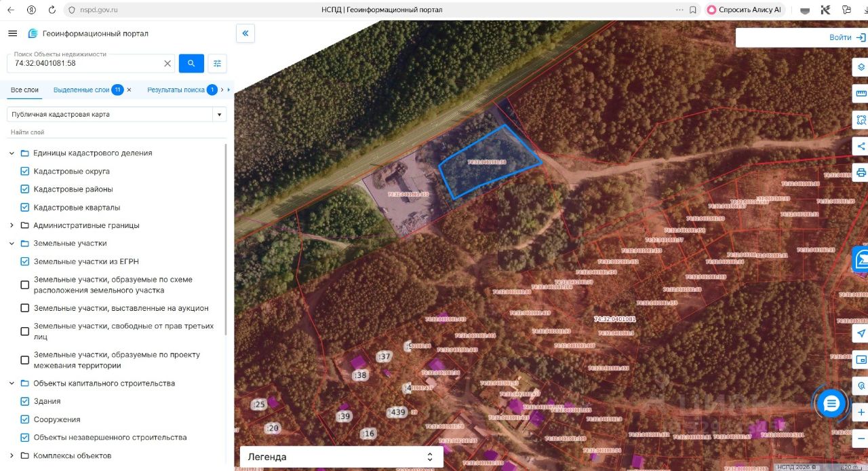Select the ruler measurement tool

click(861, 93)
